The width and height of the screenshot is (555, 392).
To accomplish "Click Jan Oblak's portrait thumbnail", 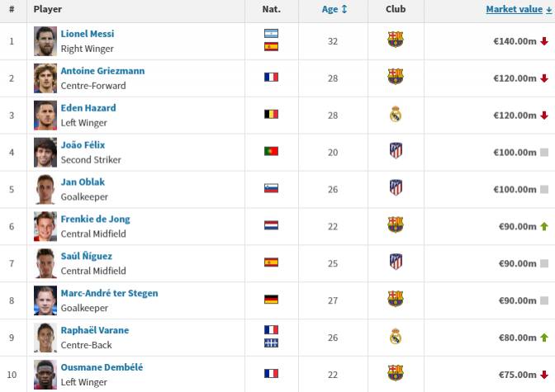I will 45,189.
